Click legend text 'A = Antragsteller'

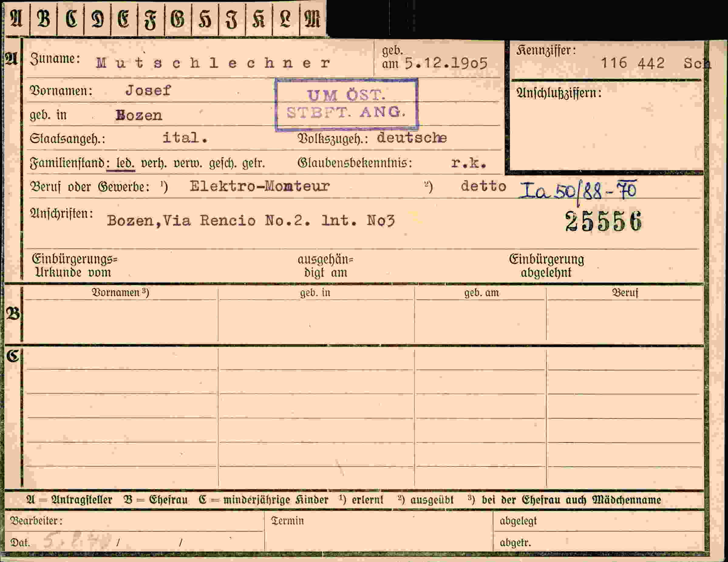[x=69, y=500]
